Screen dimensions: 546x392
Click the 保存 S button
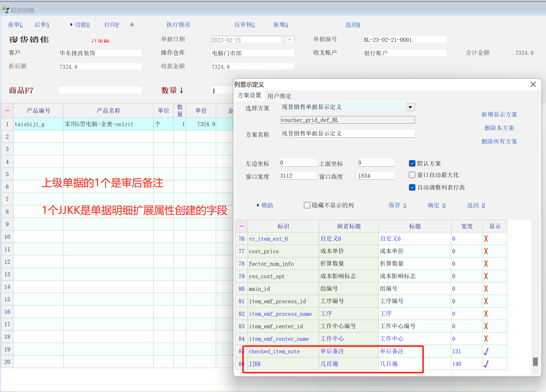(x=397, y=205)
